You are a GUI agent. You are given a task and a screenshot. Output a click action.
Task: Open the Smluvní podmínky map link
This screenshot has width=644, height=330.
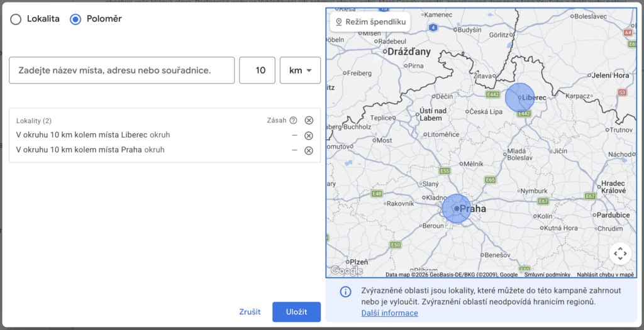coord(547,275)
